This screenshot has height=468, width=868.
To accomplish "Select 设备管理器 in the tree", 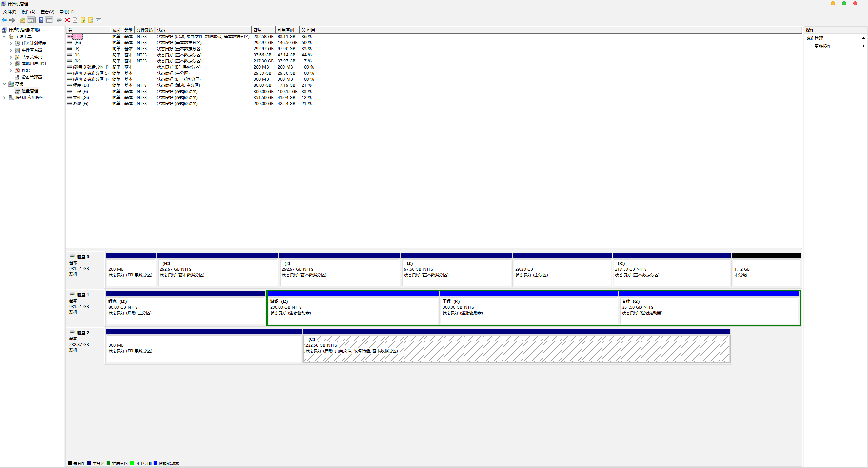I will pyautogui.click(x=32, y=77).
